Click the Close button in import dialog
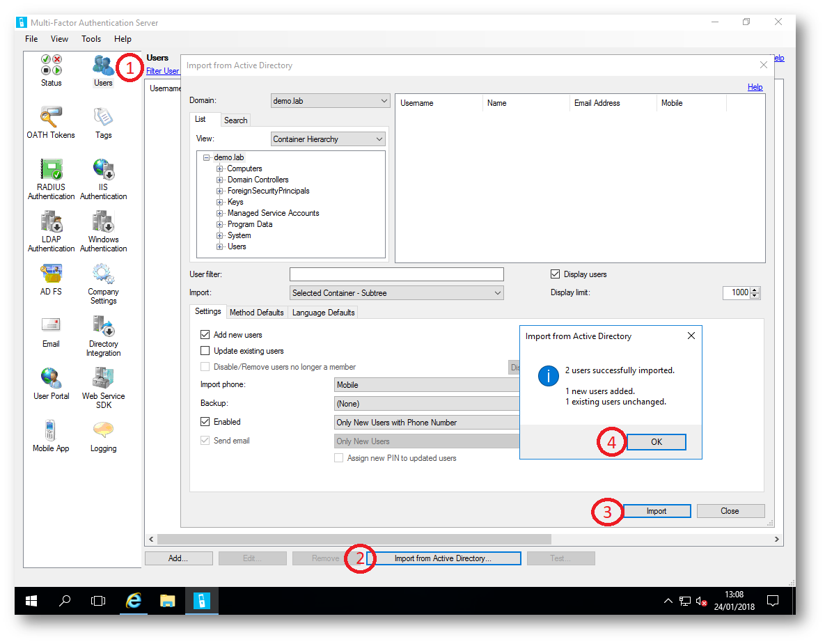 point(730,511)
